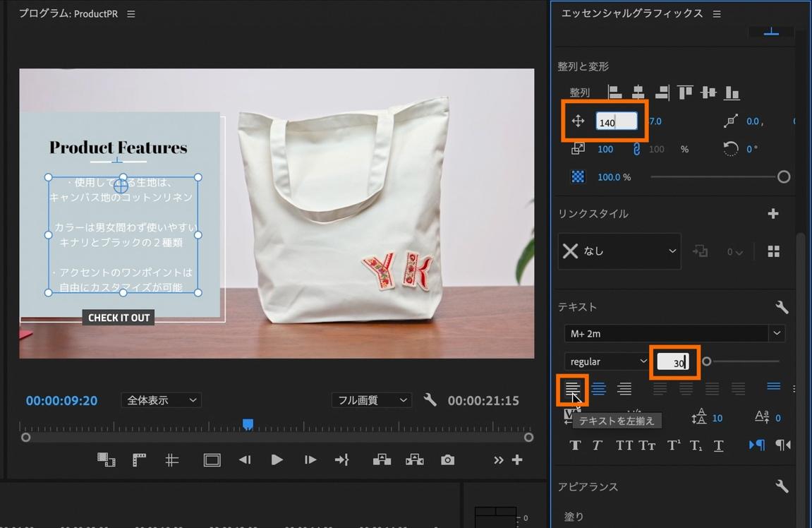Align text right
This screenshot has width=812, height=528.
[624, 388]
